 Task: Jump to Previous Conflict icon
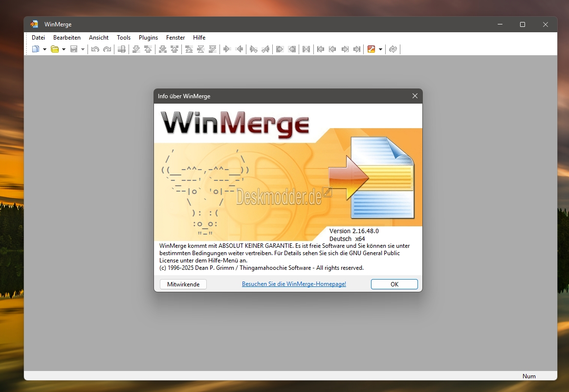point(175,49)
